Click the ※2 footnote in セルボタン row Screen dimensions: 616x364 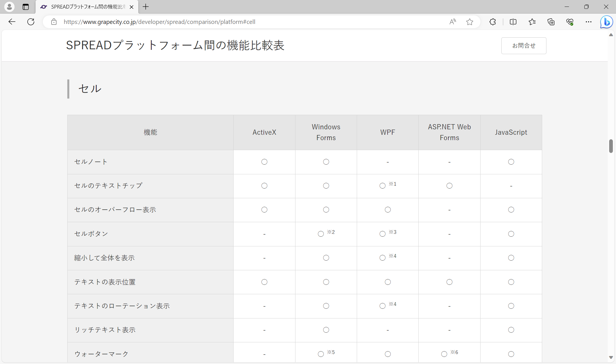coord(331,232)
